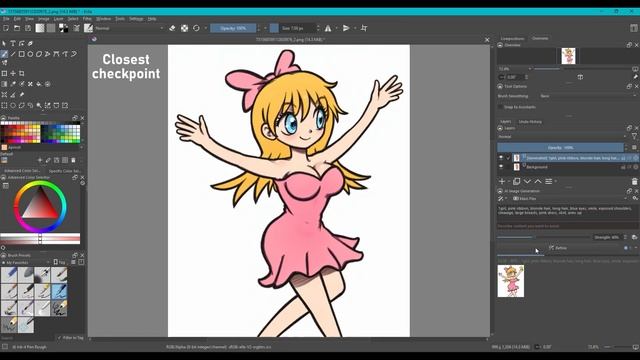Toggle horizontal mirror tool
The width and height of the screenshot is (640, 360).
coord(328,28)
